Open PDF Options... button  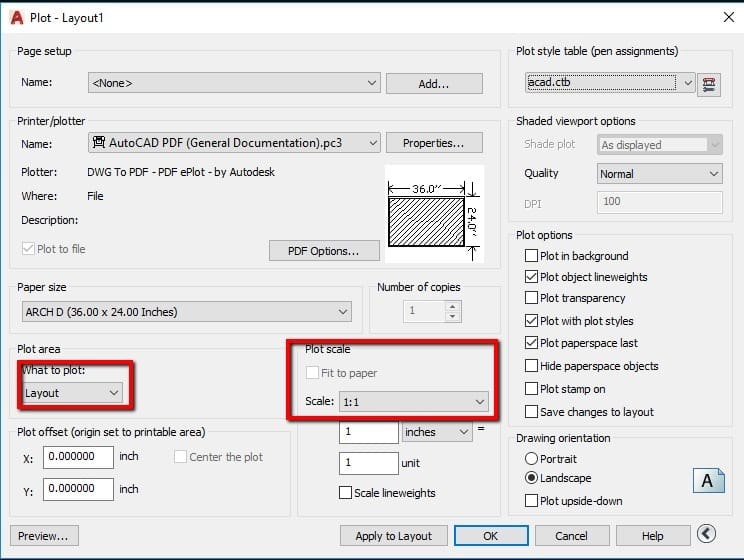coord(324,251)
